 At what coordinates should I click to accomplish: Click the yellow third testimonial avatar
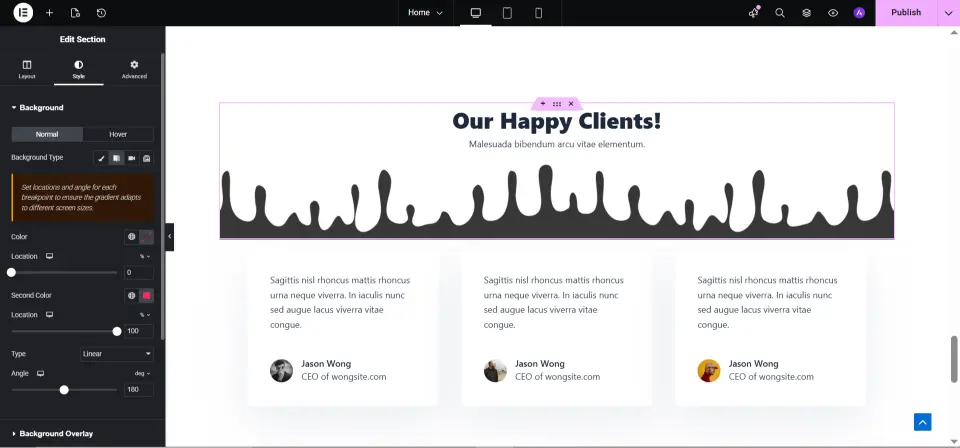click(x=709, y=370)
